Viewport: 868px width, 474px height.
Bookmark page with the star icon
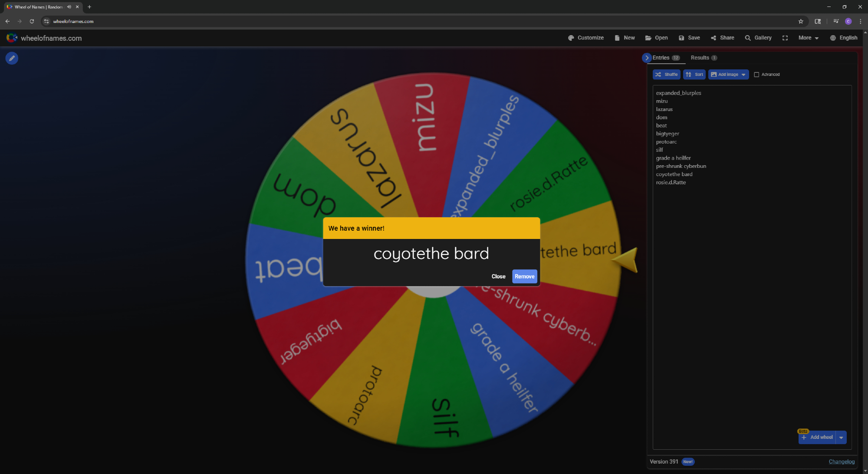click(801, 21)
